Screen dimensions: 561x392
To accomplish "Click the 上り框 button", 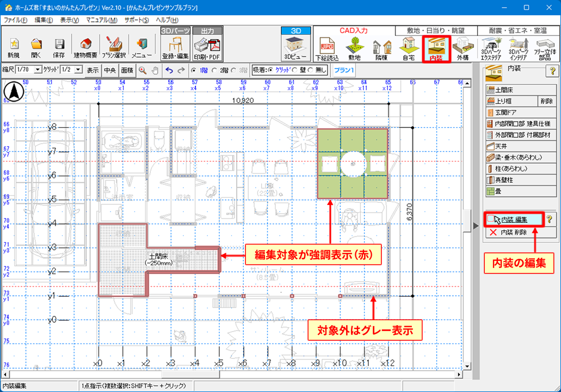I will [x=511, y=101].
